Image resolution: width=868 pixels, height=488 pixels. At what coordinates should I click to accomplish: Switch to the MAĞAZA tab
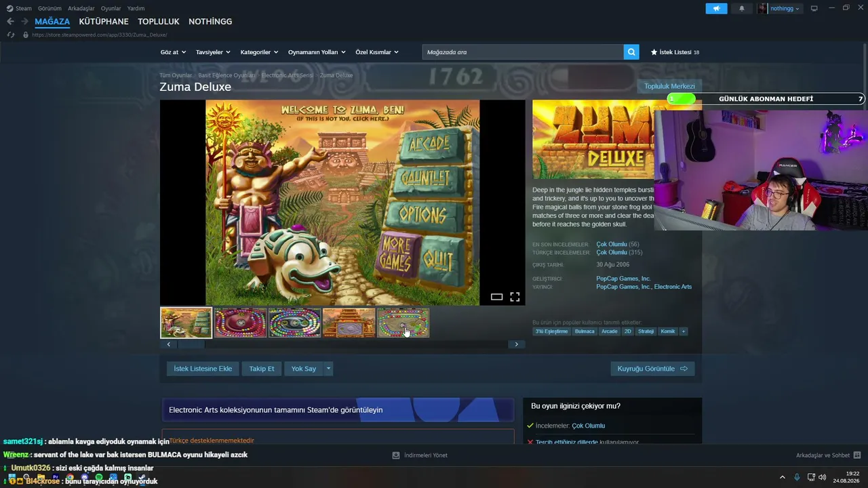52,22
